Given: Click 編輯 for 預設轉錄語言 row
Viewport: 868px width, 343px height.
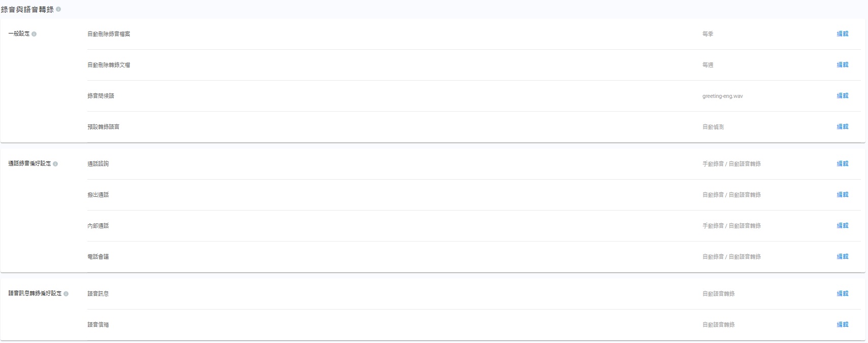Looking at the screenshot, I should (x=842, y=127).
